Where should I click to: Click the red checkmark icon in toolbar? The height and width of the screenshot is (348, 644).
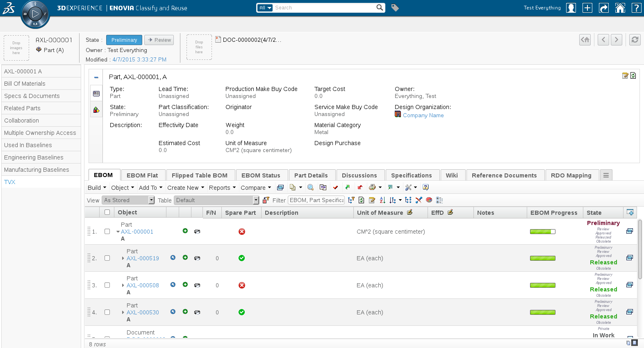(x=335, y=187)
